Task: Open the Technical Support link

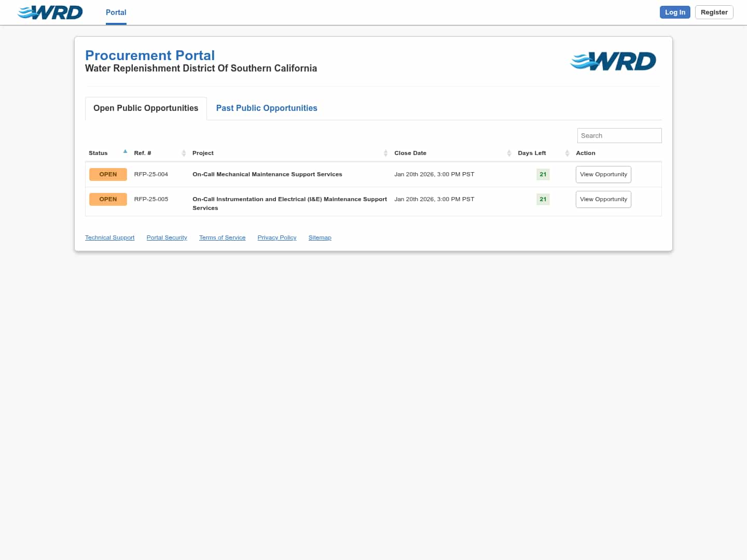Action: point(110,237)
